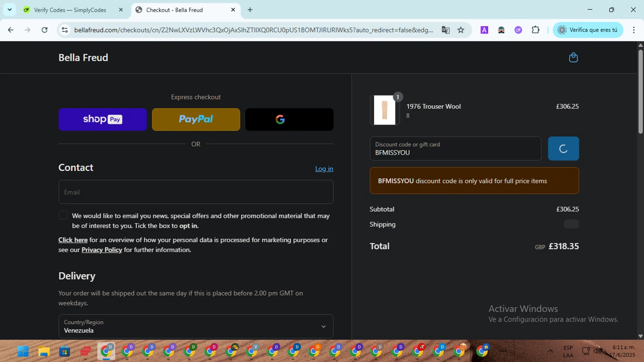This screenshot has width=644, height=362.
Task: Open File Explorer from the taskbar
Action: (44, 351)
